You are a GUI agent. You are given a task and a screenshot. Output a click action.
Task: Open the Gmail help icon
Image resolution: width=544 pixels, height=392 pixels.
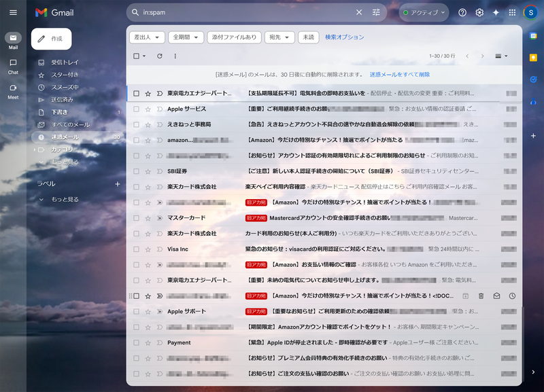pyautogui.click(x=462, y=12)
